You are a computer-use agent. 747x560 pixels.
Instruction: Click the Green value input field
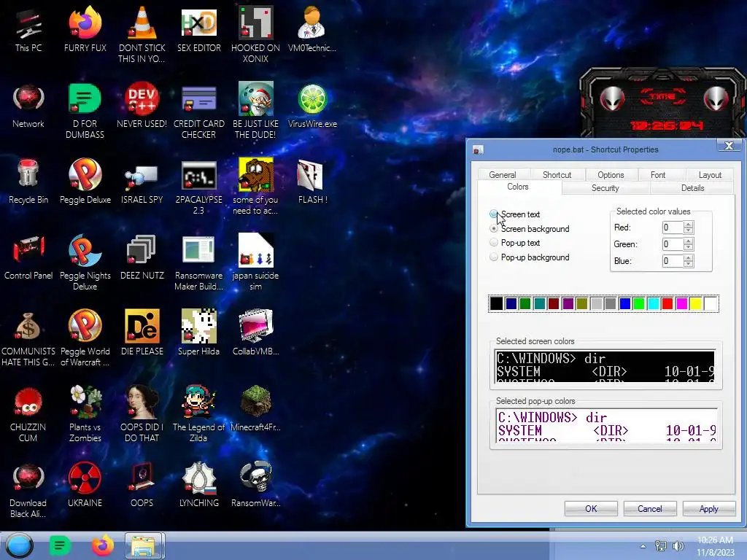(x=673, y=244)
